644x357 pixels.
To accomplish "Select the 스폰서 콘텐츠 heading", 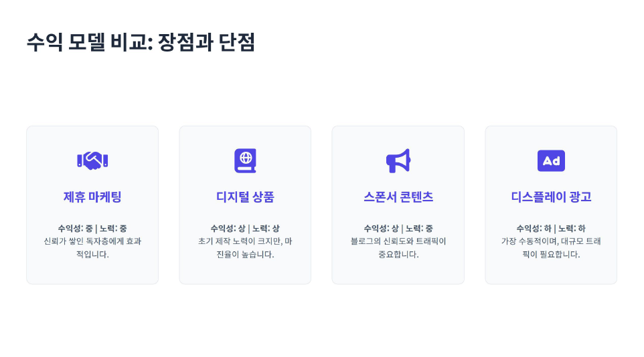I will click(398, 197).
